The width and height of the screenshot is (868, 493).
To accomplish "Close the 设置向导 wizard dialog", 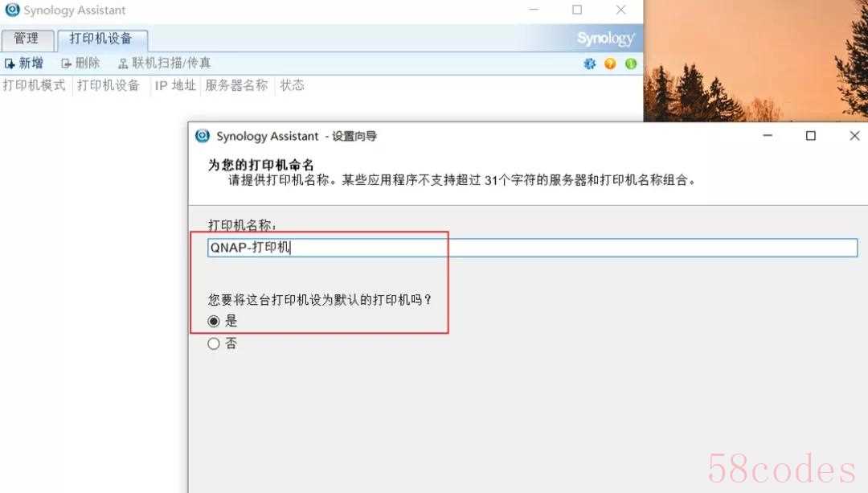I will point(854,136).
